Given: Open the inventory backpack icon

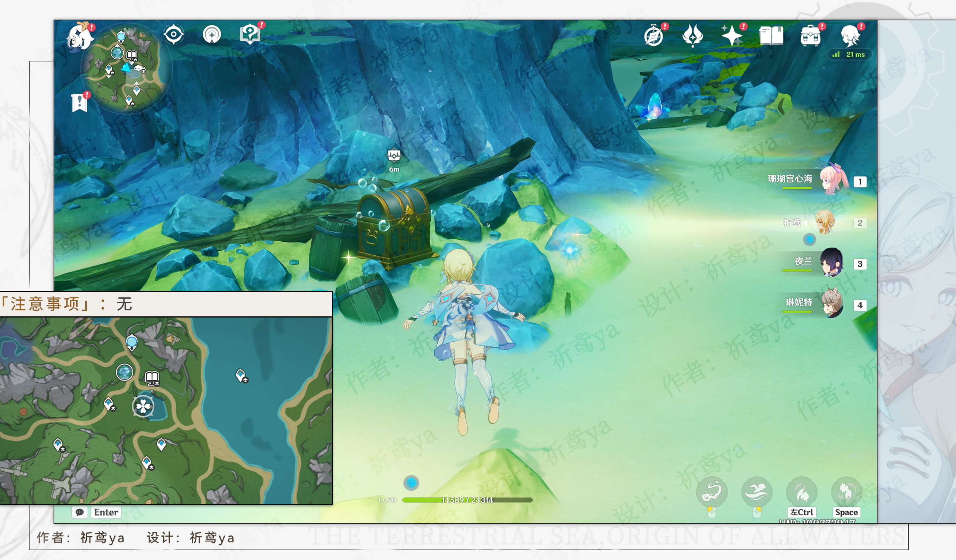Looking at the screenshot, I should point(810,36).
